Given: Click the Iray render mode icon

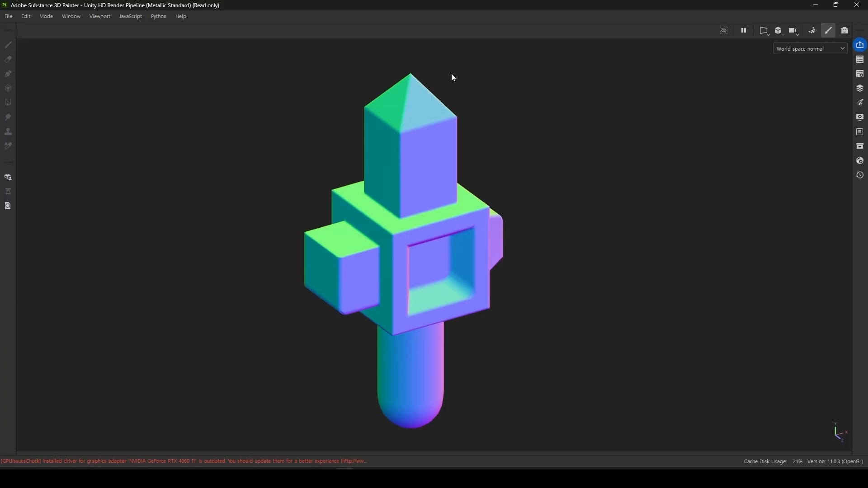Looking at the screenshot, I should tap(812, 31).
